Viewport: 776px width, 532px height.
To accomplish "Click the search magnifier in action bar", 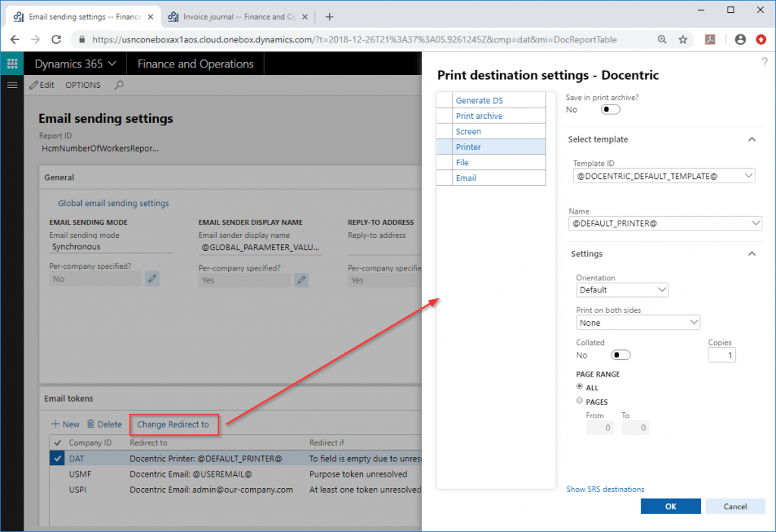I will 119,85.
